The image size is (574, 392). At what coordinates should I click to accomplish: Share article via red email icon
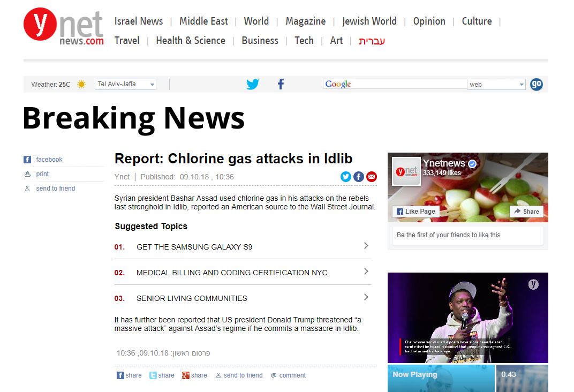371,177
